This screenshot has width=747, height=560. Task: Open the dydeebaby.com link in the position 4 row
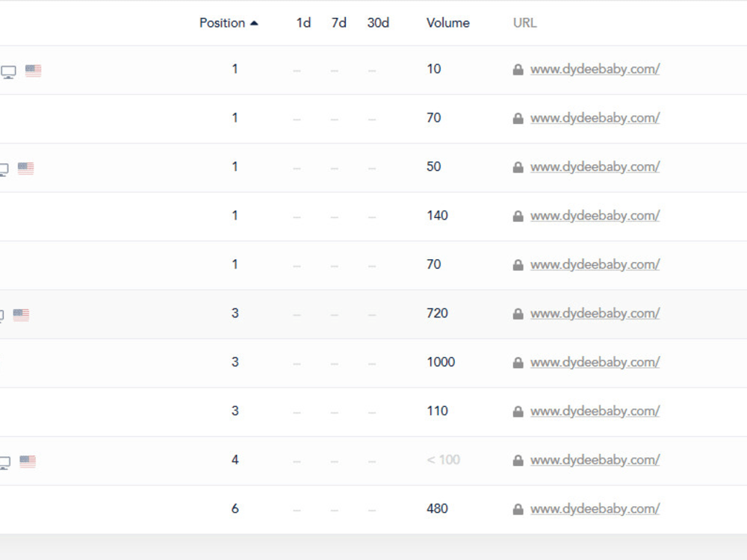[595, 461]
